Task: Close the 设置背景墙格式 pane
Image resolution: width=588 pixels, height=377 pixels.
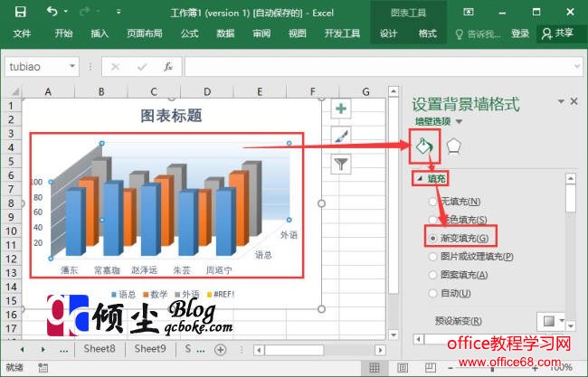Action: tap(574, 101)
